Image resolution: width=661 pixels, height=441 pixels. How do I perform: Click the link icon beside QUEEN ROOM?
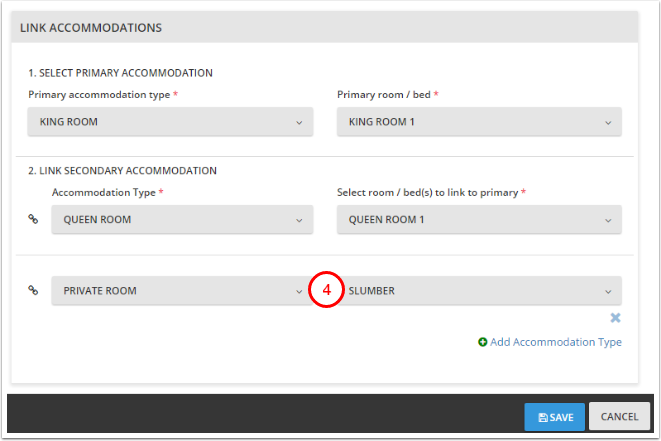pos(33,219)
